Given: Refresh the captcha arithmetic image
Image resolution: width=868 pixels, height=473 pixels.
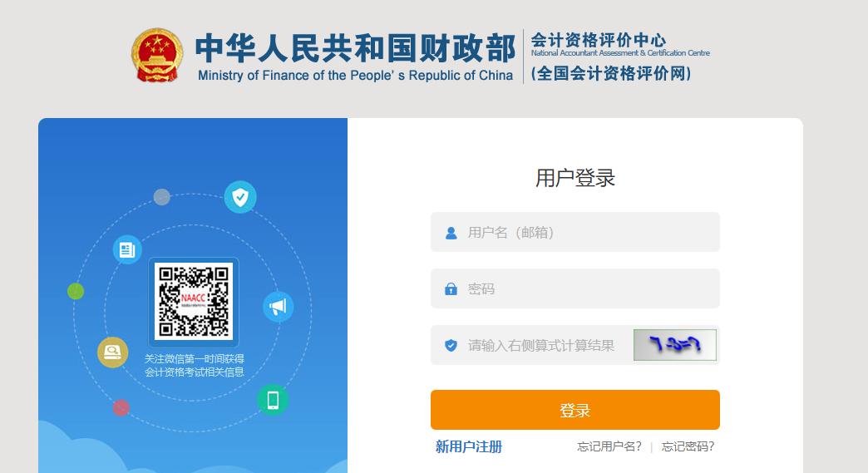Looking at the screenshot, I should 674,345.
